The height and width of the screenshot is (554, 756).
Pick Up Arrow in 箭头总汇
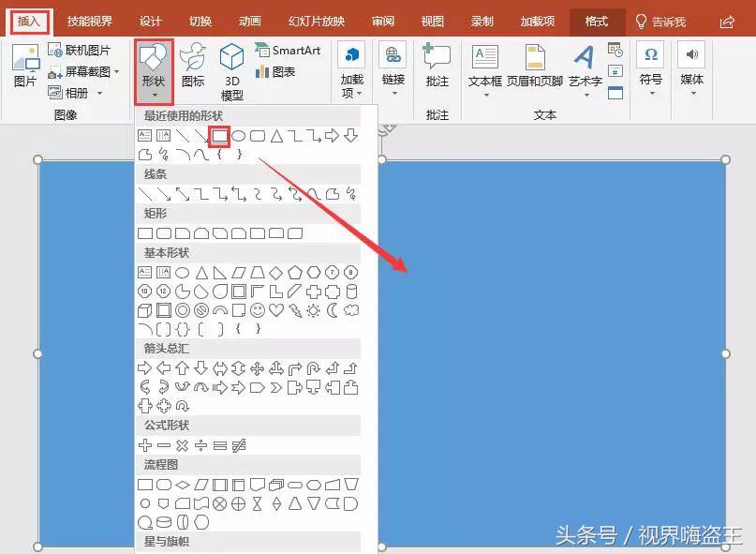tap(183, 368)
